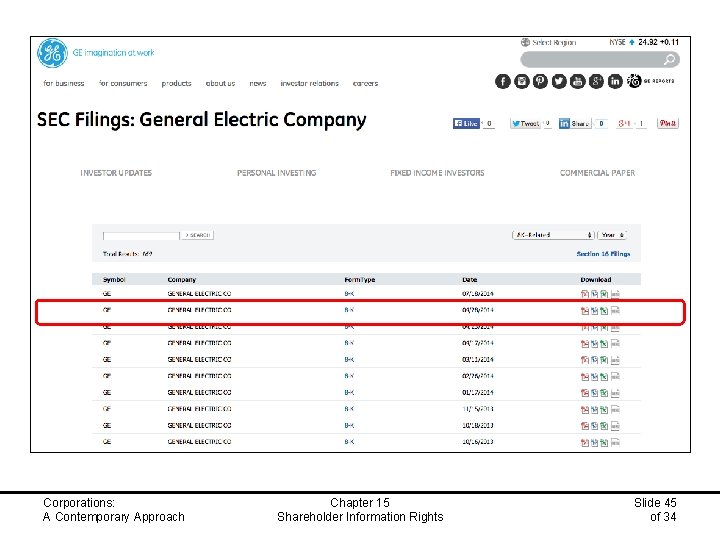This screenshot has height=540, width=720.
Task: Switch to Commercial Paper tab
Action: pyautogui.click(x=597, y=173)
